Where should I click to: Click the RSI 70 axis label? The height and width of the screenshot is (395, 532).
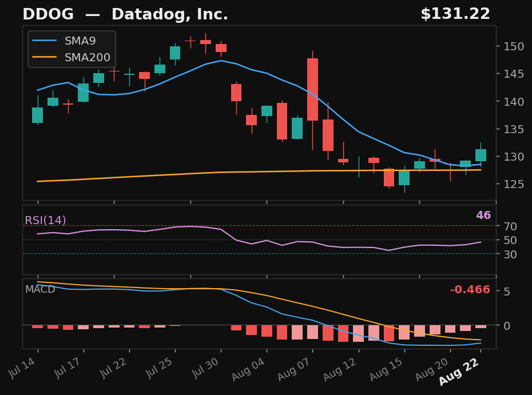pyautogui.click(x=510, y=226)
